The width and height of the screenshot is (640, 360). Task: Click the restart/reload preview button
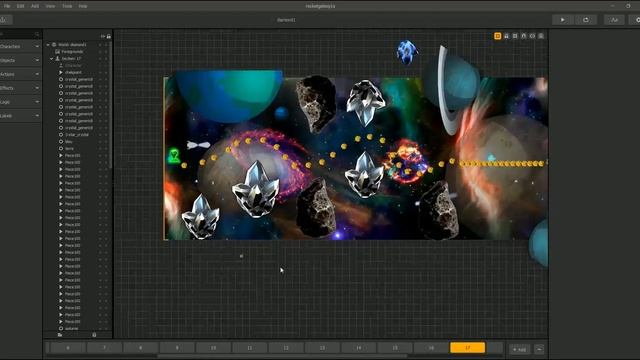pyautogui.click(x=586, y=20)
